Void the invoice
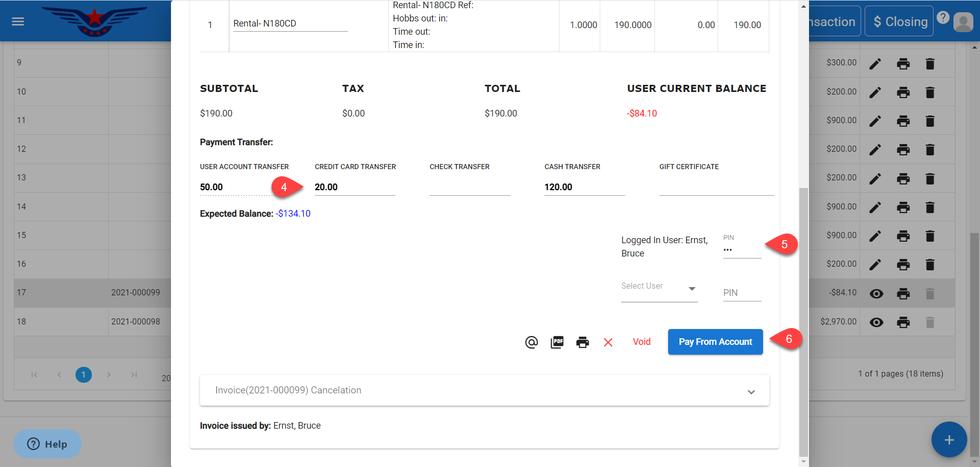This screenshot has height=467, width=980. [642, 342]
